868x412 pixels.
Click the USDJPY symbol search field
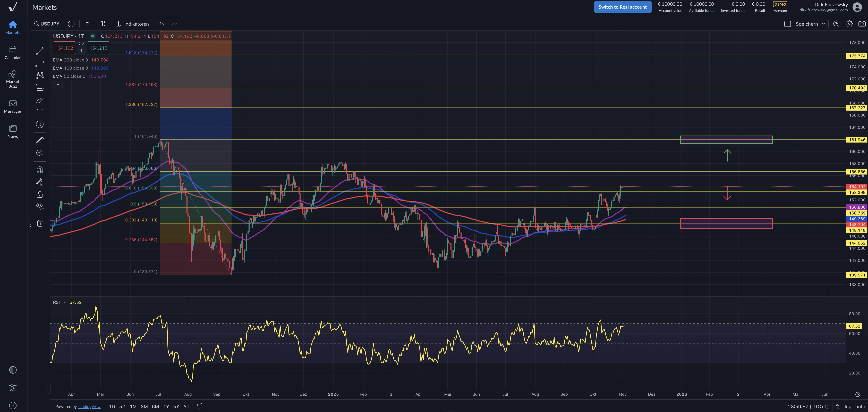pyautogui.click(x=47, y=24)
